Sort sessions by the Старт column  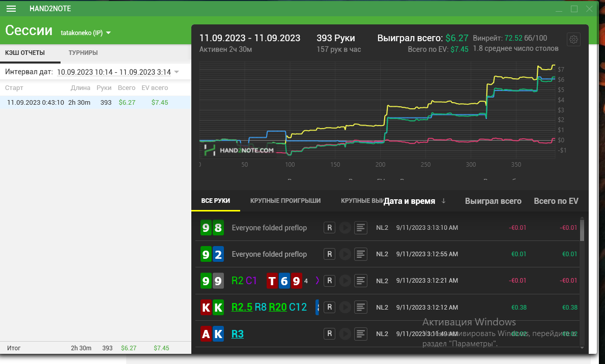[14, 88]
